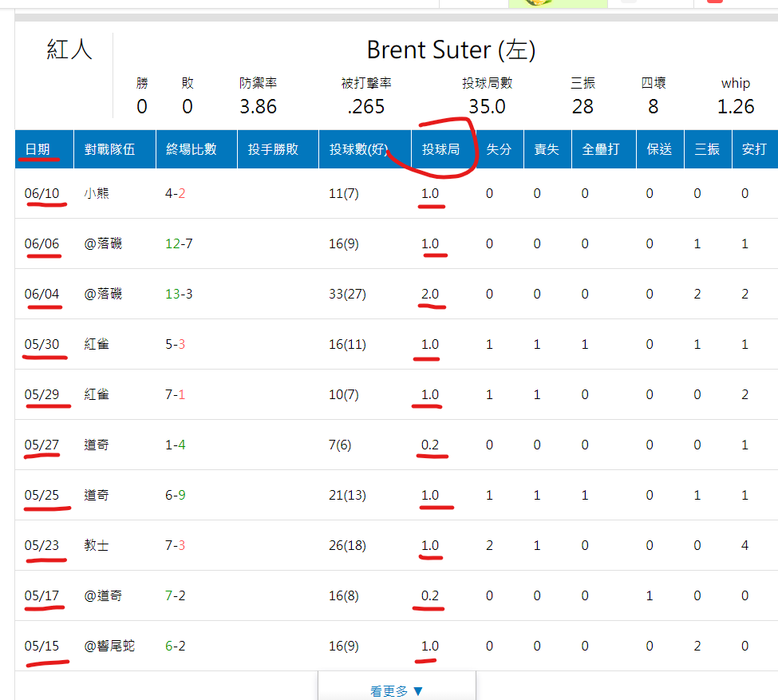Click the .265 被打擊率 value
The image size is (778, 700).
pos(365,106)
